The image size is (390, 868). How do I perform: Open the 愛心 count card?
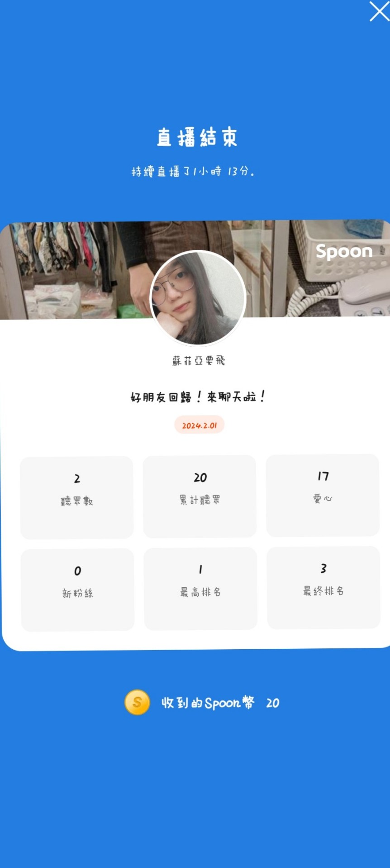pos(323,495)
